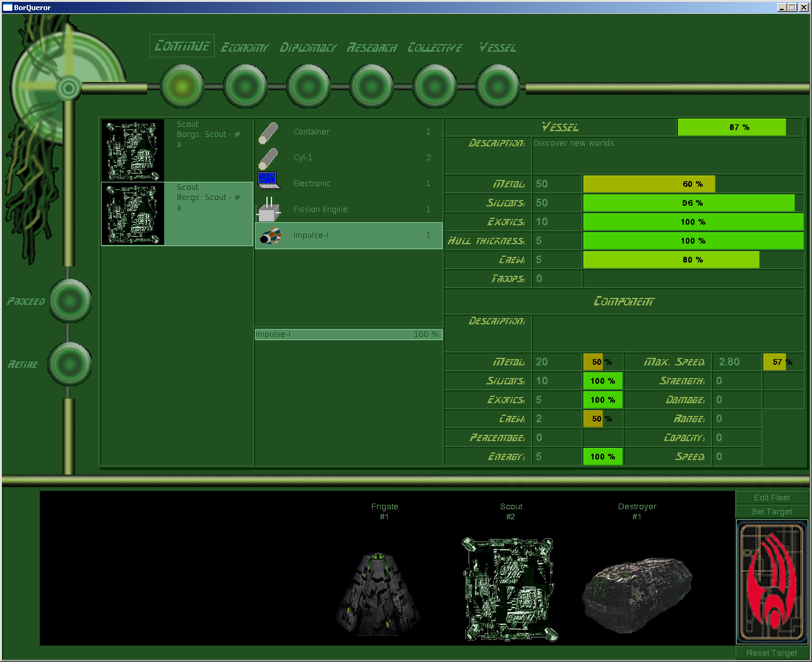
Task: Select the Fission Engine icon
Action: click(268, 209)
